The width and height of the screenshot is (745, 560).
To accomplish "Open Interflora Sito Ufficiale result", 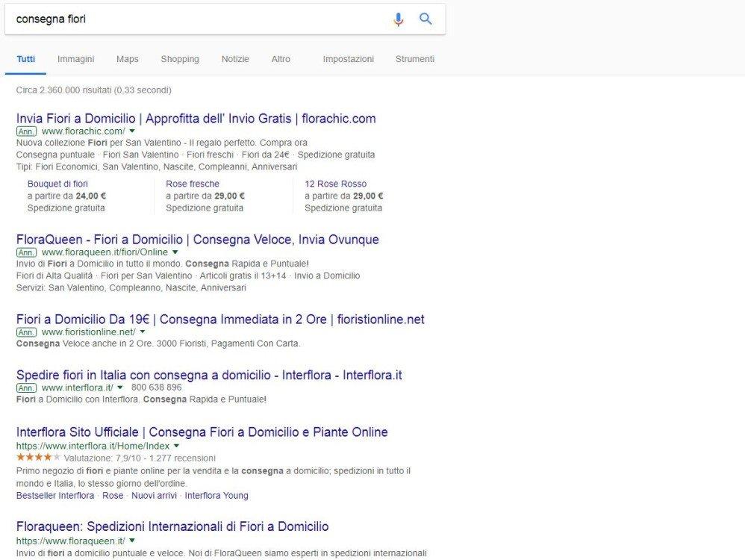I will pyautogui.click(x=202, y=432).
